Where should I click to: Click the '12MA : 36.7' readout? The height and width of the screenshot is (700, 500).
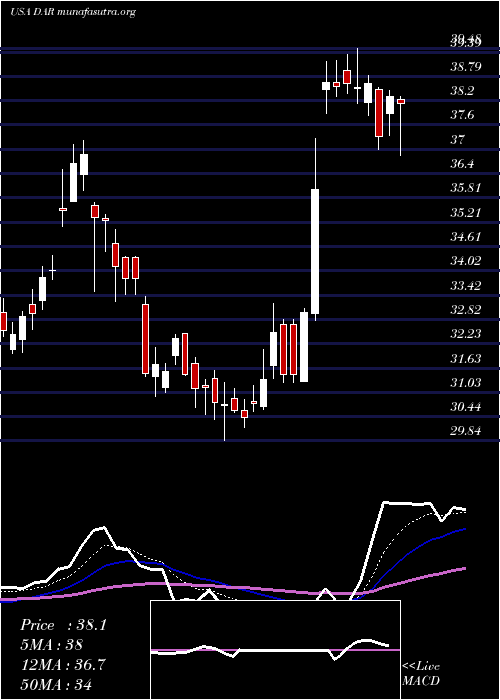62,665
